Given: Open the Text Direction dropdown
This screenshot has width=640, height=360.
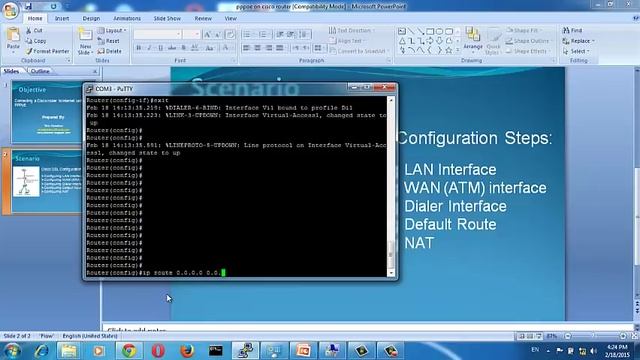Looking at the screenshot, I should pos(352,30).
